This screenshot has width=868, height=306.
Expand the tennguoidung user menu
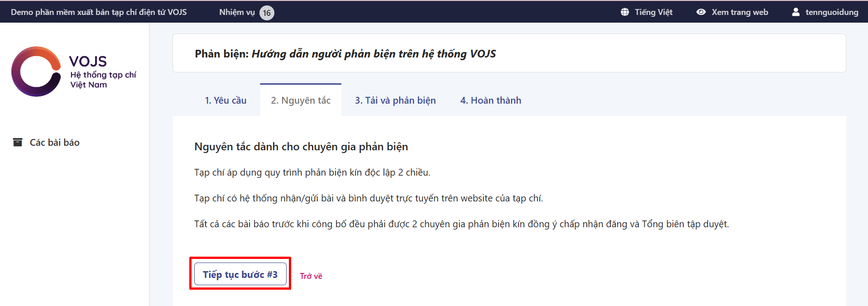click(x=831, y=12)
